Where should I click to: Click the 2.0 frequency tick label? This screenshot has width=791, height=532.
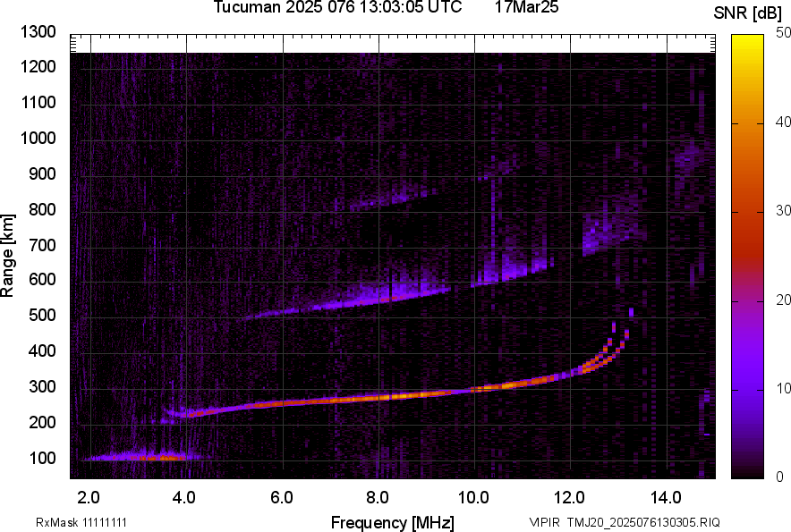pyautogui.click(x=89, y=497)
